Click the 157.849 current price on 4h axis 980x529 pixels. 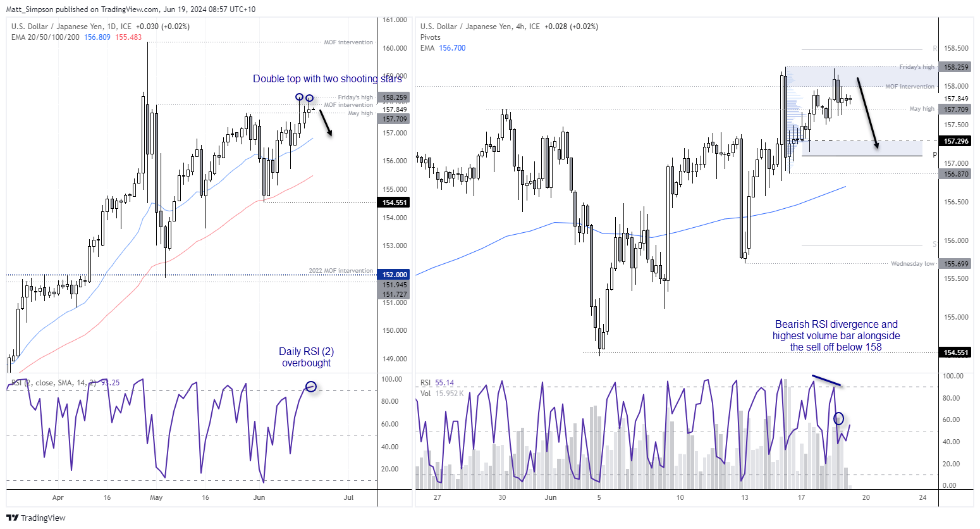point(955,99)
